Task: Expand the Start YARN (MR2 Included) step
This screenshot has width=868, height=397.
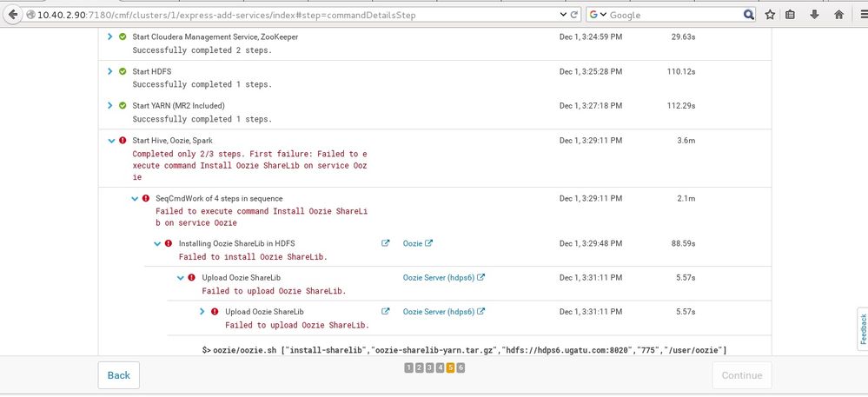Action: [x=109, y=105]
